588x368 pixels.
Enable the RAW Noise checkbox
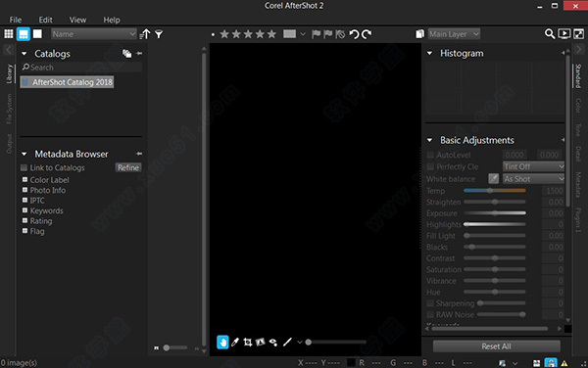pyautogui.click(x=430, y=314)
